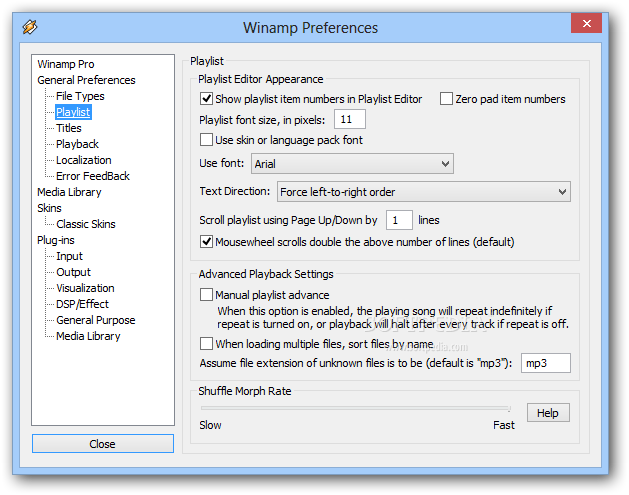The height and width of the screenshot is (495, 629).
Task: Click the Page Up/Down lines field
Action: (x=399, y=220)
